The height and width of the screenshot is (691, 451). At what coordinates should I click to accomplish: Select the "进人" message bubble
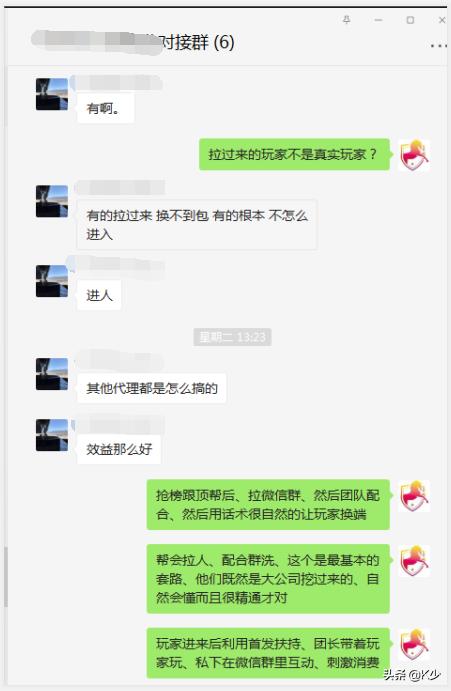99,295
